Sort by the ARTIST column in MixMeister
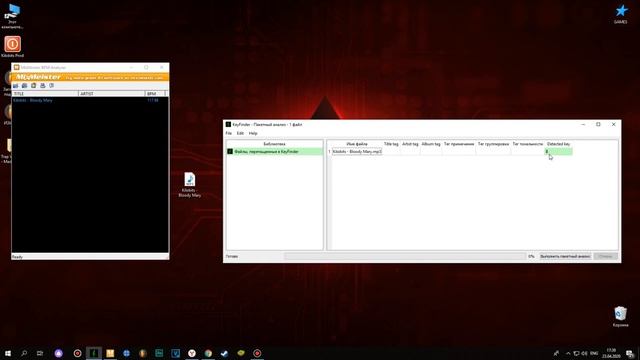This screenshot has height=360, width=640. [111, 94]
